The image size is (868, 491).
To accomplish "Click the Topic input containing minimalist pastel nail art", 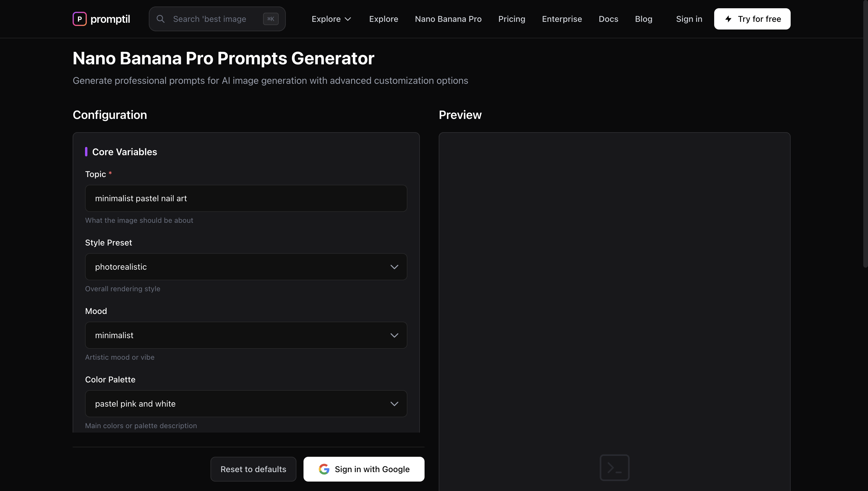I will pyautogui.click(x=246, y=198).
